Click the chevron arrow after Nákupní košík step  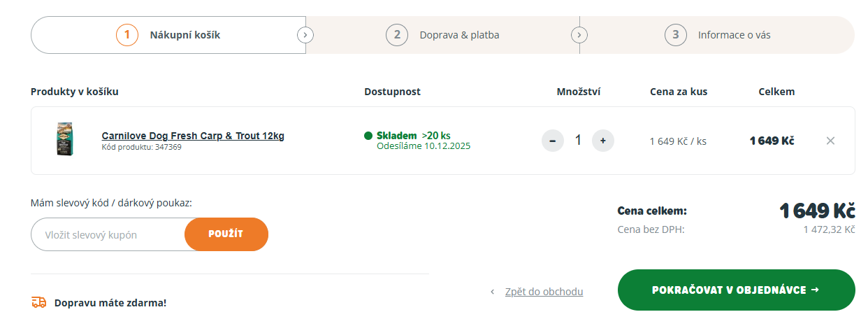tap(305, 35)
